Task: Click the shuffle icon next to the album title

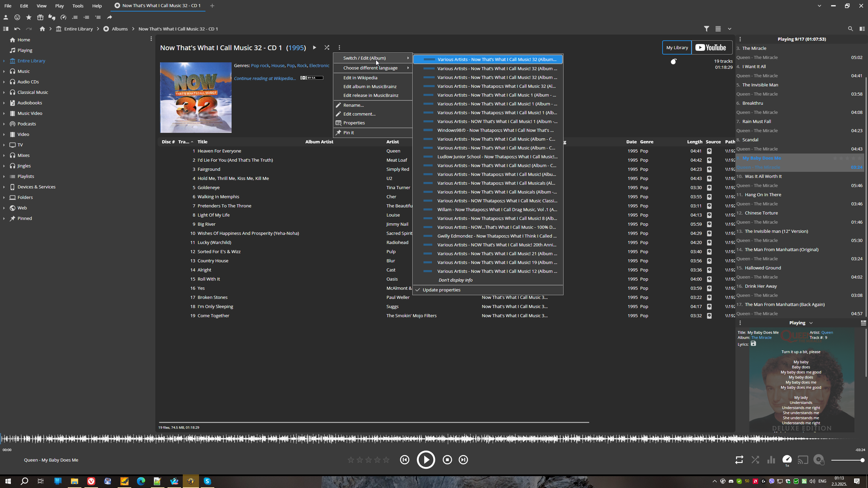Action: click(x=327, y=47)
